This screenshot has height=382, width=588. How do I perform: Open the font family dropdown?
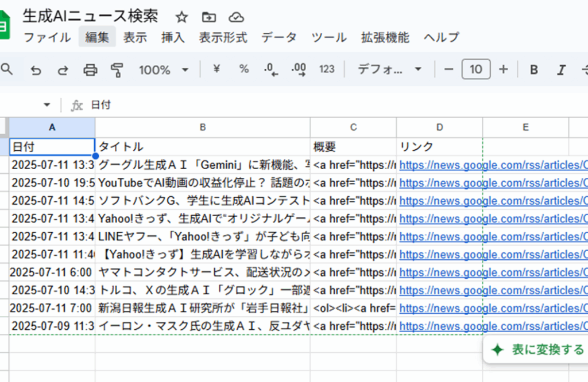[x=389, y=69]
